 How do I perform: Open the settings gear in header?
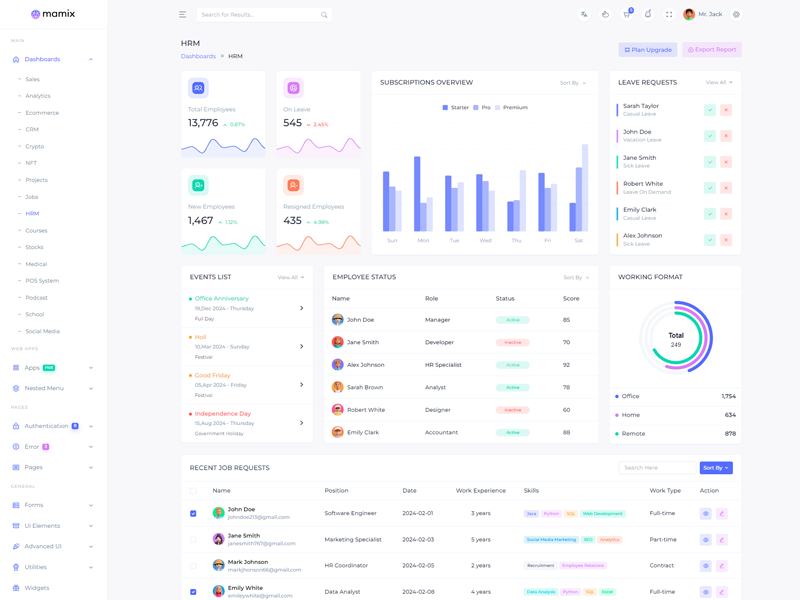tap(737, 15)
